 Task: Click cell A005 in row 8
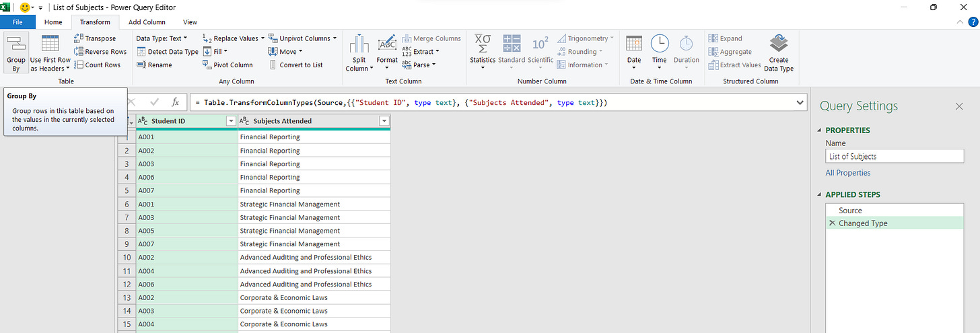pos(187,231)
